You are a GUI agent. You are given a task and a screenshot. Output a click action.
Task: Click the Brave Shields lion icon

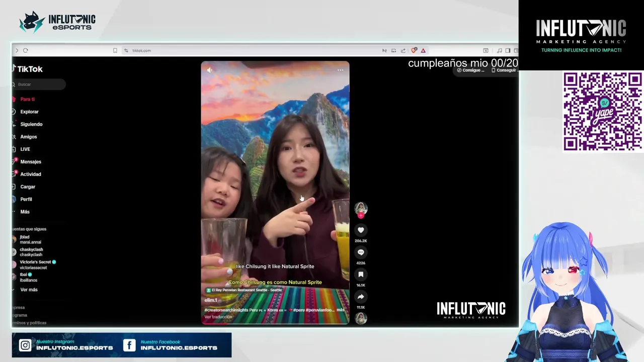coord(414,50)
